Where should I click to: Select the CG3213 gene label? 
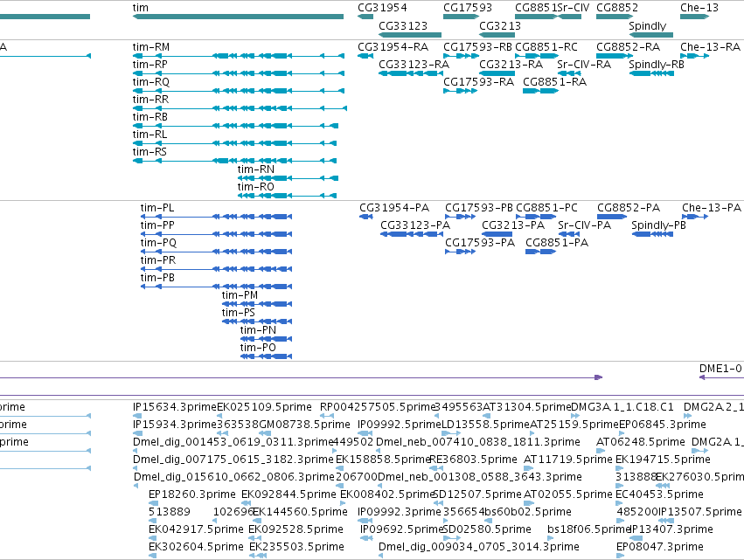point(500,25)
